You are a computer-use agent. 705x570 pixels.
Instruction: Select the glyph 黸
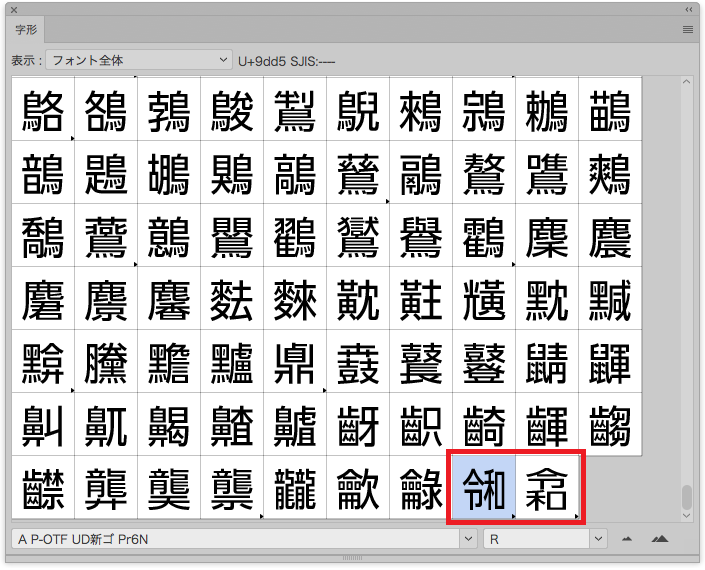(232, 361)
